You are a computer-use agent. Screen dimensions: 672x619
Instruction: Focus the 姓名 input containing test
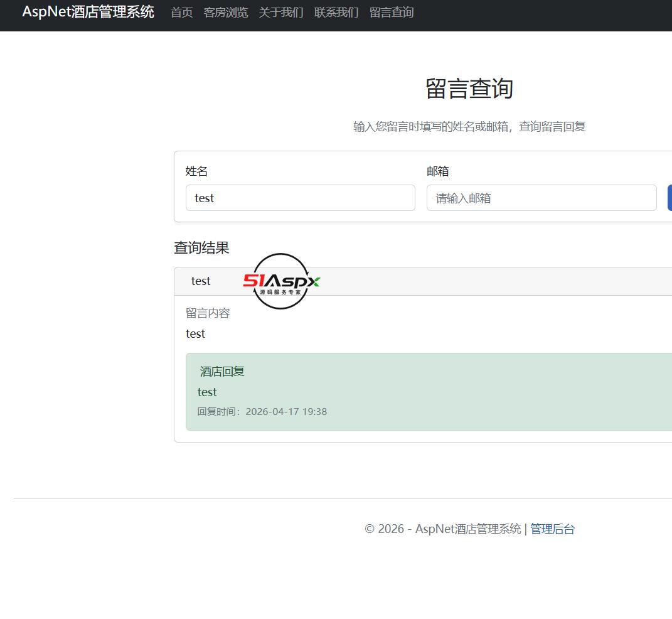(x=301, y=198)
